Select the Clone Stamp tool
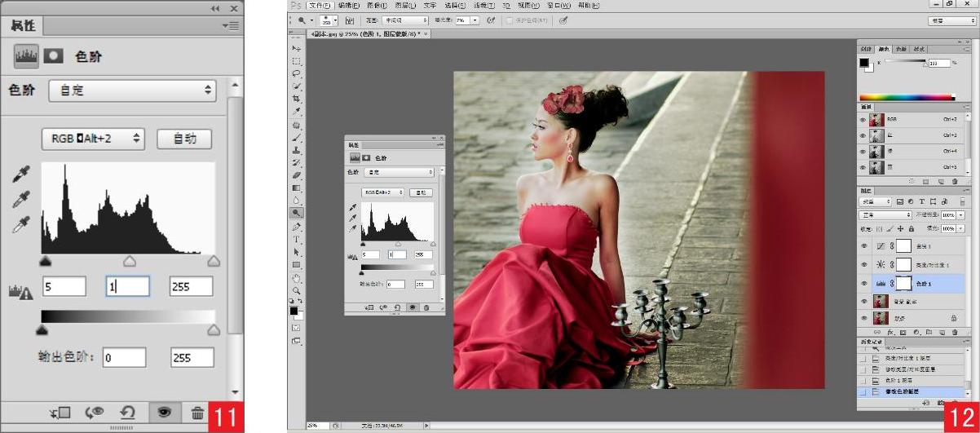Image resolution: width=980 pixels, height=433 pixels. point(297,150)
